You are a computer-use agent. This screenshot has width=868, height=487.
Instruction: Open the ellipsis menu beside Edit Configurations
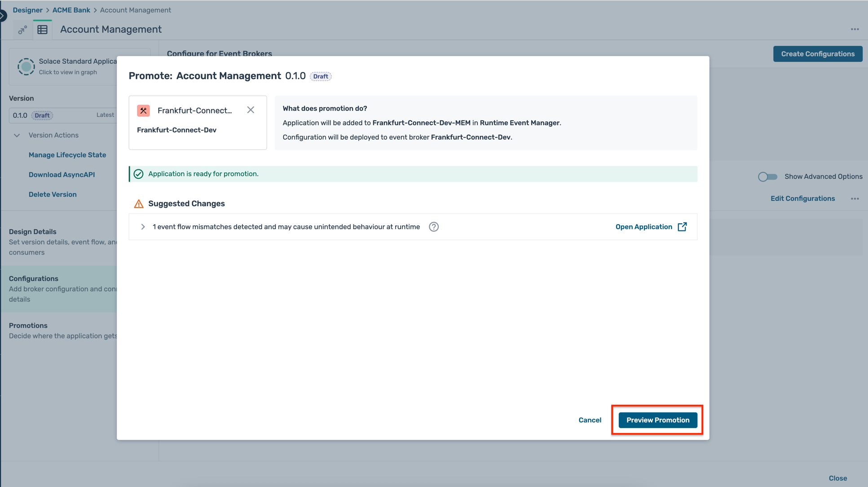coord(855,198)
